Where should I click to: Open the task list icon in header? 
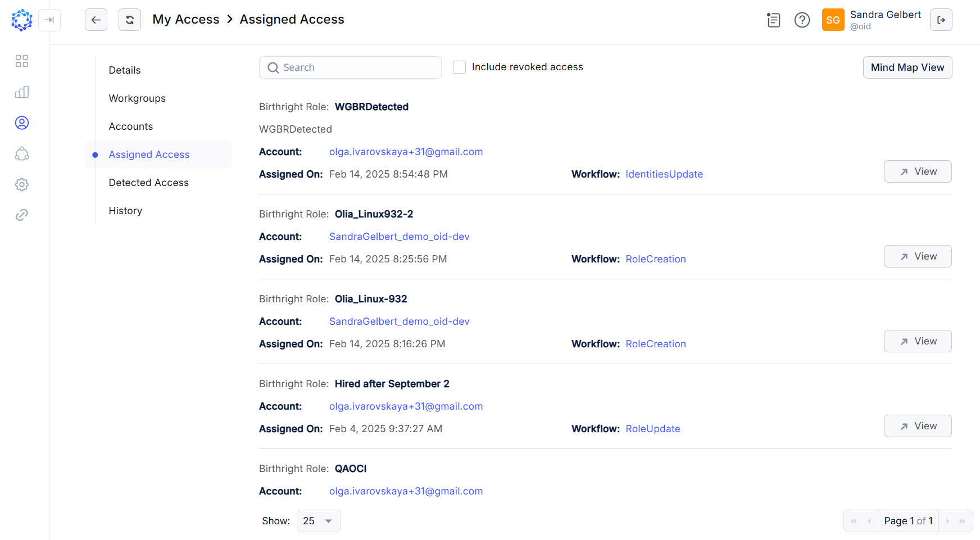[x=774, y=20]
